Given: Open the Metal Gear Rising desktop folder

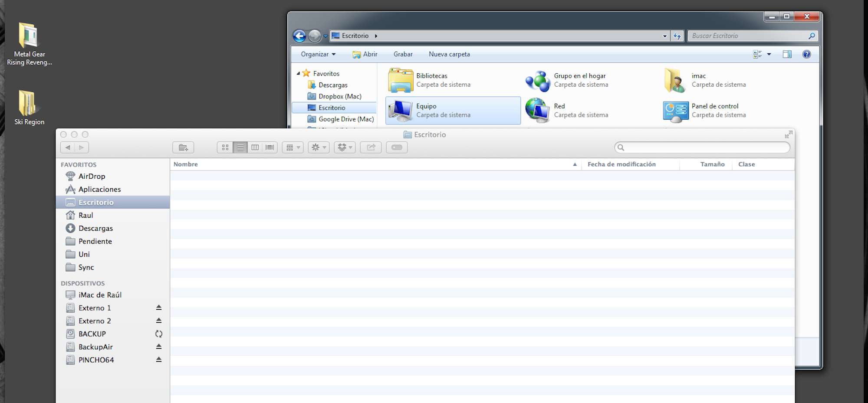Looking at the screenshot, I should point(29,44).
